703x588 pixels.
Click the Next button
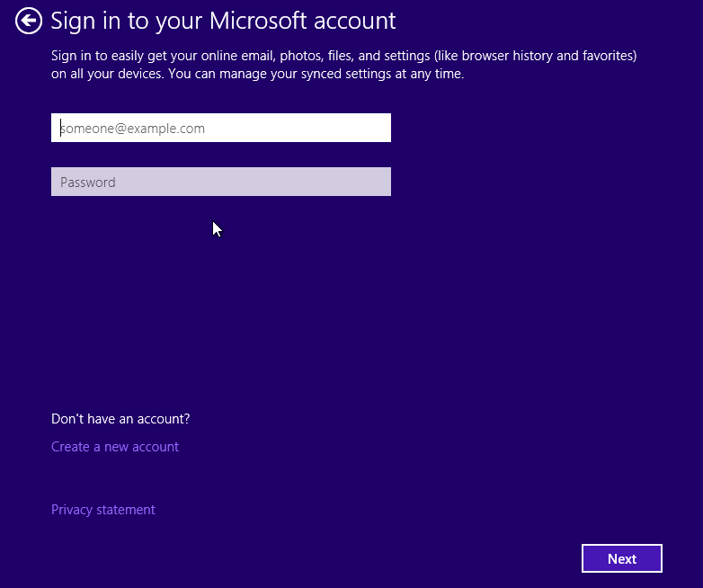pyautogui.click(x=622, y=558)
